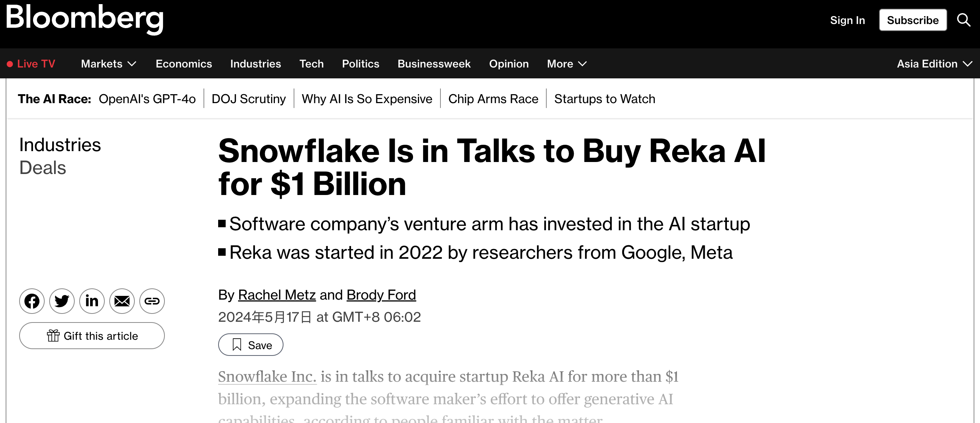Click the Subscribe button
This screenshot has width=980, height=423.
tap(913, 20)
